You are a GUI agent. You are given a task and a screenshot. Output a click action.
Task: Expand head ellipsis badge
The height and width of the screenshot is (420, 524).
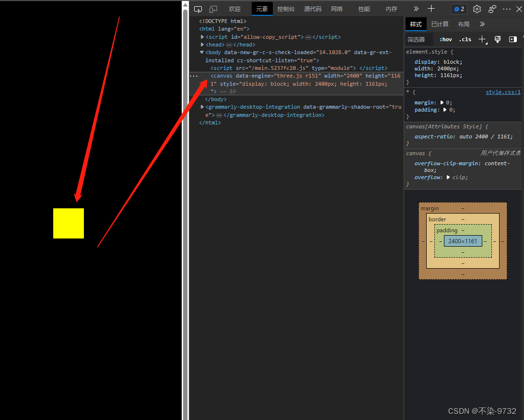tap(229, 45)
